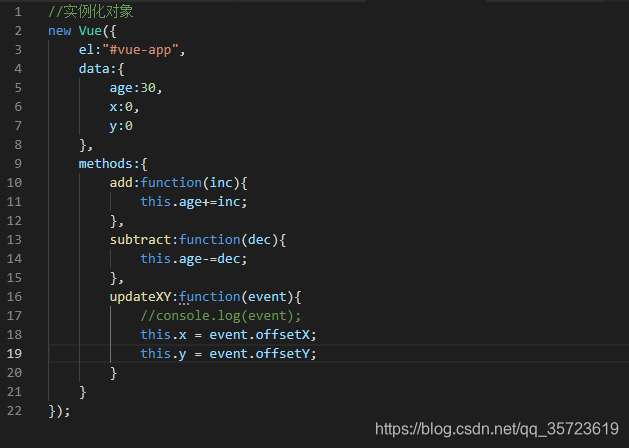Screen dimensions: 629x448
Task: Select line number 19 in the gutter
Action: 14,353
